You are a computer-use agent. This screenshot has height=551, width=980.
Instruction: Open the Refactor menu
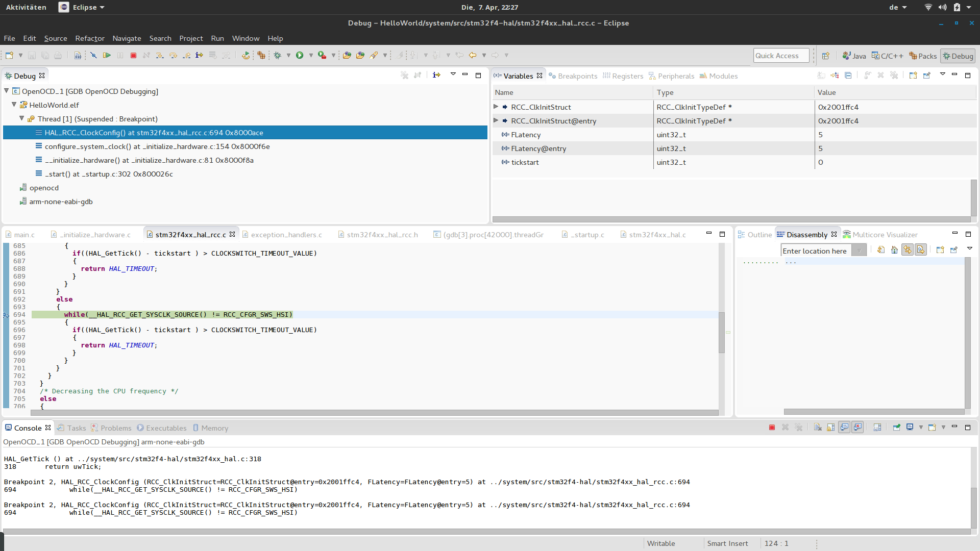coord(90,38)
